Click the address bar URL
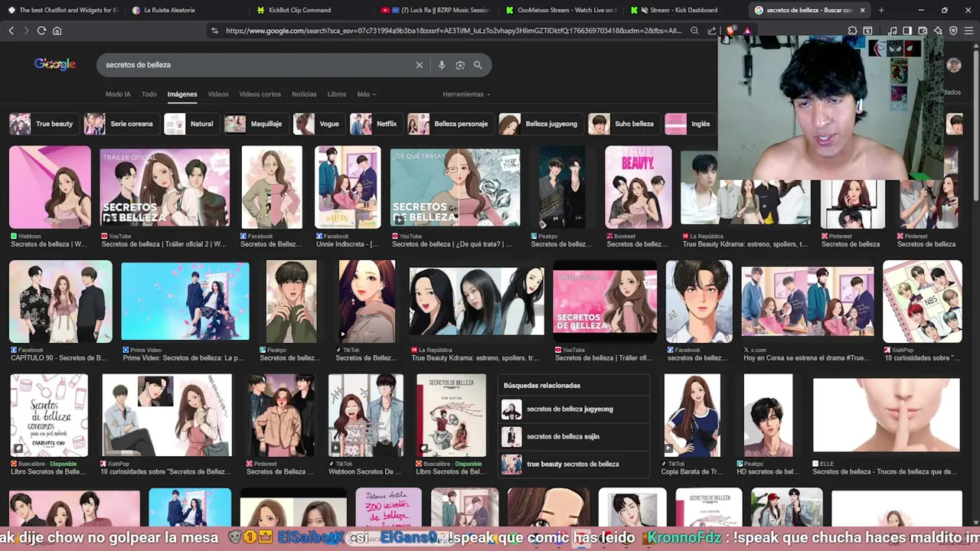The height and width of the screenshot is (551, 980). 453,31
